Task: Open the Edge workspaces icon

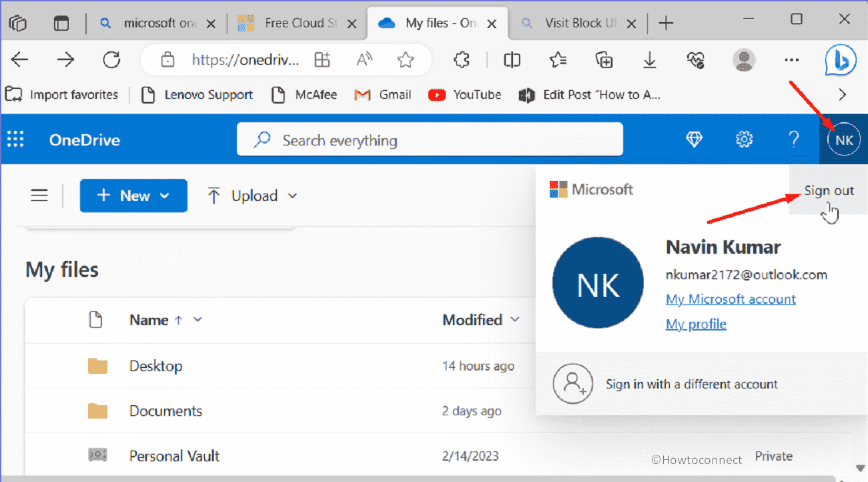Action: (18, 23)
